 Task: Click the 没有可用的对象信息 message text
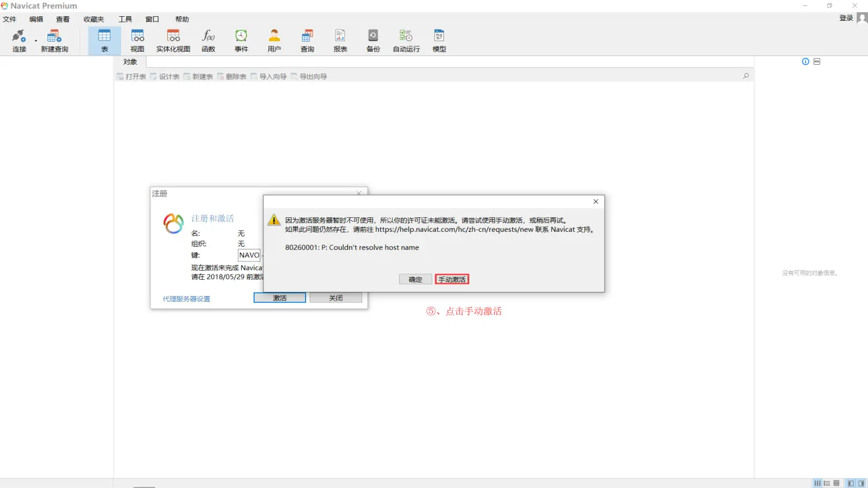[x=810, y=273]
